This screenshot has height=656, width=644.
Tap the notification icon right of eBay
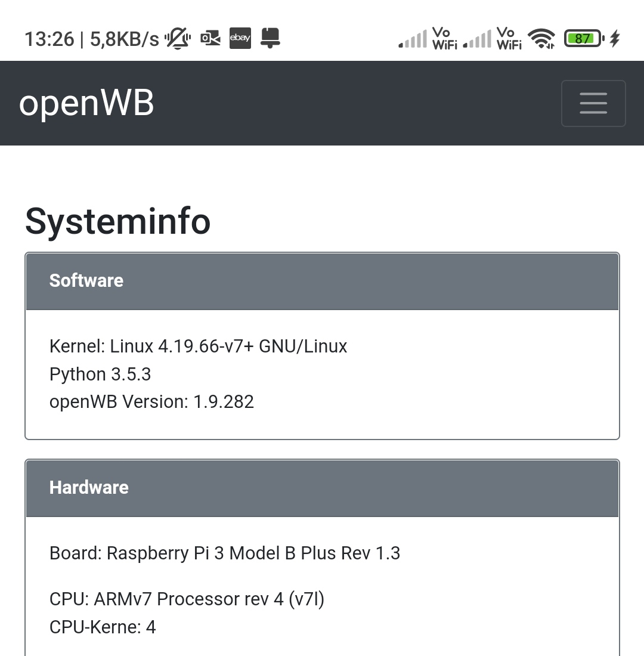coord(270,38)
